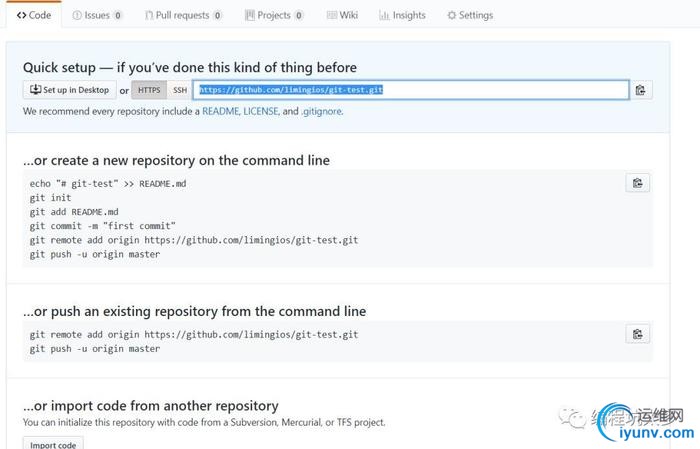
Task: Click the Import code button
Action: coord(53,443)
